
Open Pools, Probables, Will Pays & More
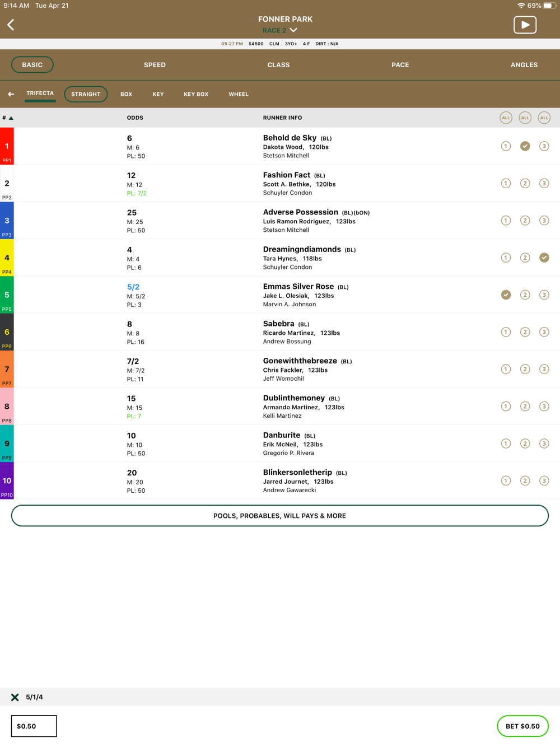[x=280, y=516]
